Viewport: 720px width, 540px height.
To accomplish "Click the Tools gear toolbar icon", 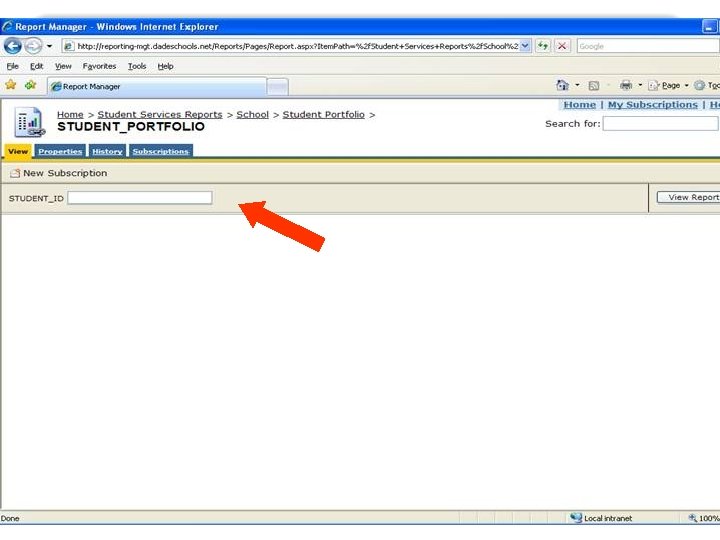I will pos(699,85).
